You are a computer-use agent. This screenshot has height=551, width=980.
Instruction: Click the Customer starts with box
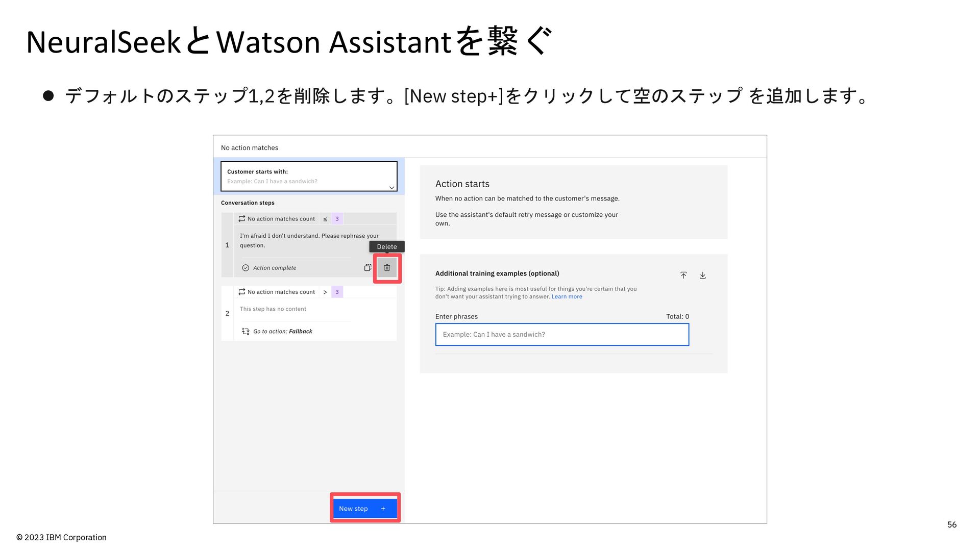tap(309, 177)
